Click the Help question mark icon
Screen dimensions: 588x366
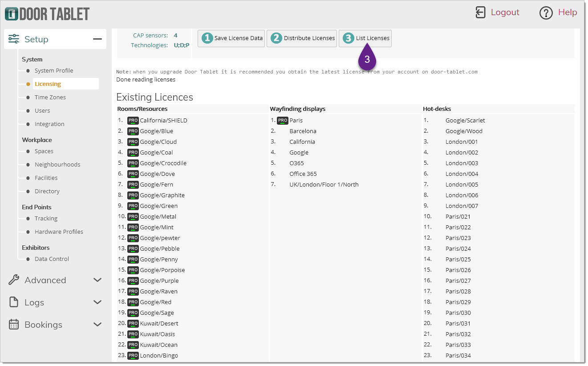tap(546, 13)
